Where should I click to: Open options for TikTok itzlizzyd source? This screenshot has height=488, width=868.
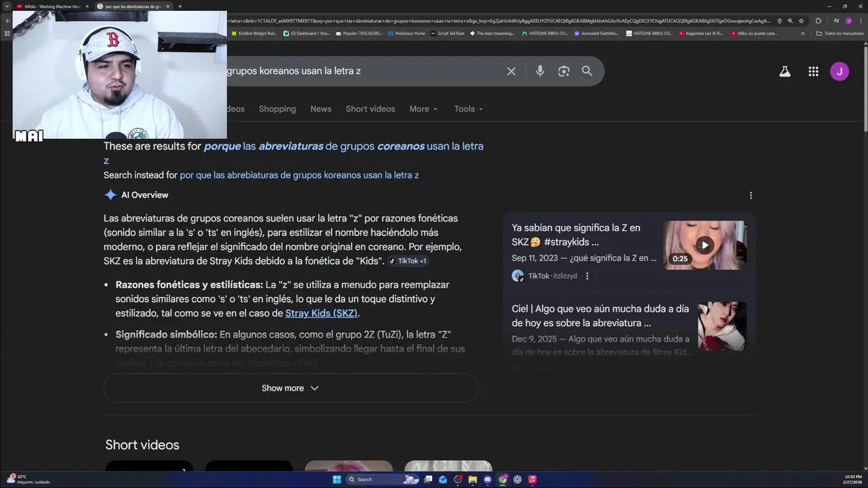[587, 276]
